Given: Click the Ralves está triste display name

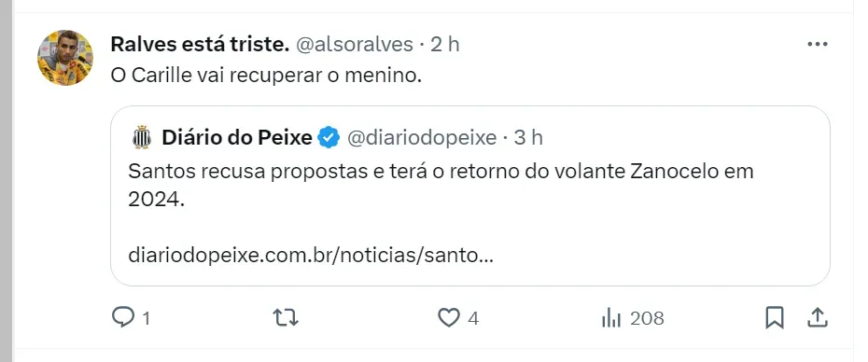Looking at the screenshot, I should 200,44.
